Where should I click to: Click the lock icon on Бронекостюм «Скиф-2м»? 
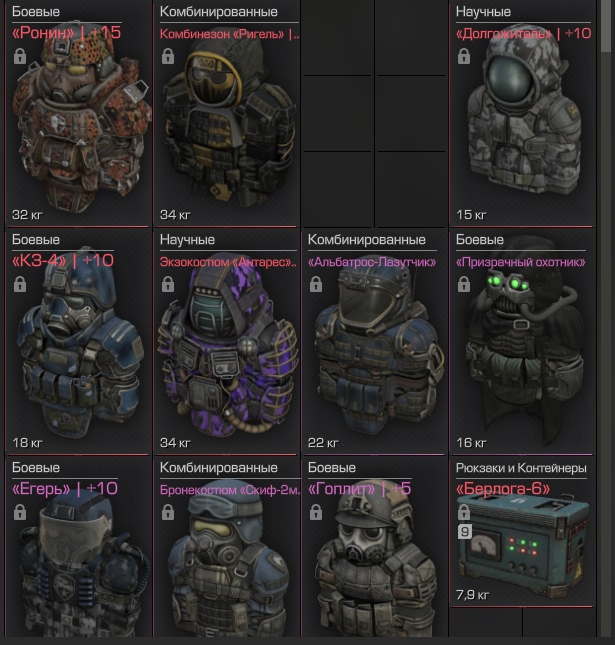(x=168, y=513)
